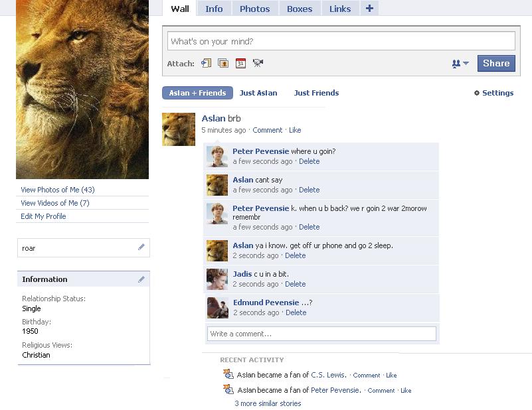
Task: Comment on the C.S. Lewis fan story
Action: click(x=367, y=376)
